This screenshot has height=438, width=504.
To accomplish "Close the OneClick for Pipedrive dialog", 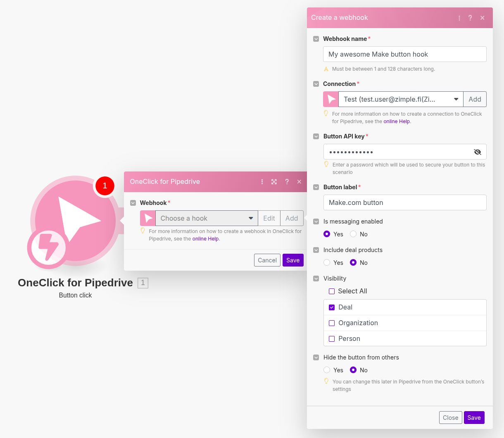I will 299,182.
